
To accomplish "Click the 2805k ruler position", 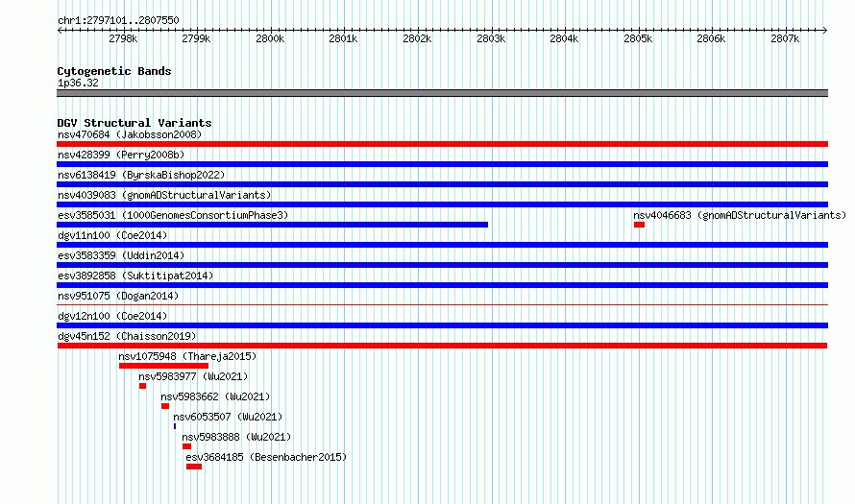I will tap(638, 38).
